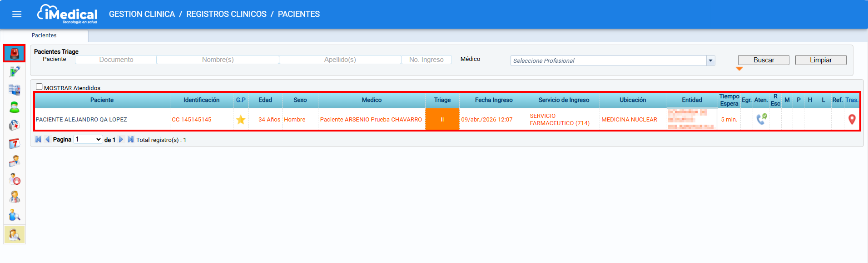Screen dimensions: 868x263
Task: Toggle MOSTRAR Atendidos checkbox
Action: [x=39, y=87]
